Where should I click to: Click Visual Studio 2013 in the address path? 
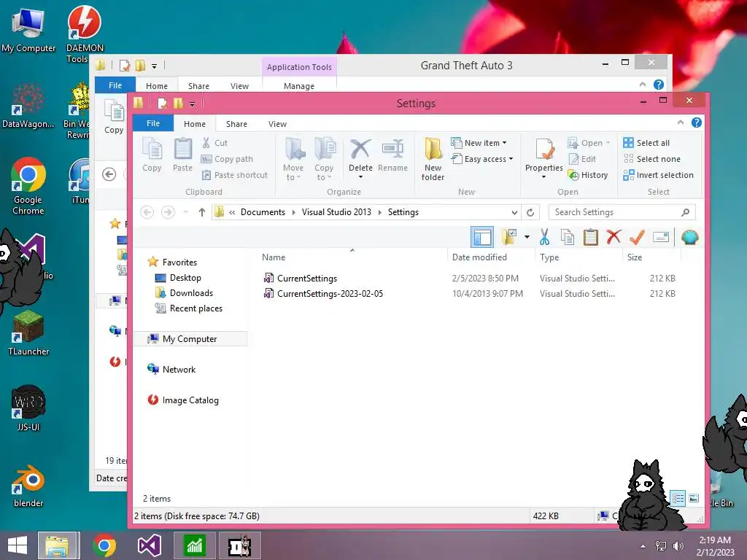click(336, 212)
